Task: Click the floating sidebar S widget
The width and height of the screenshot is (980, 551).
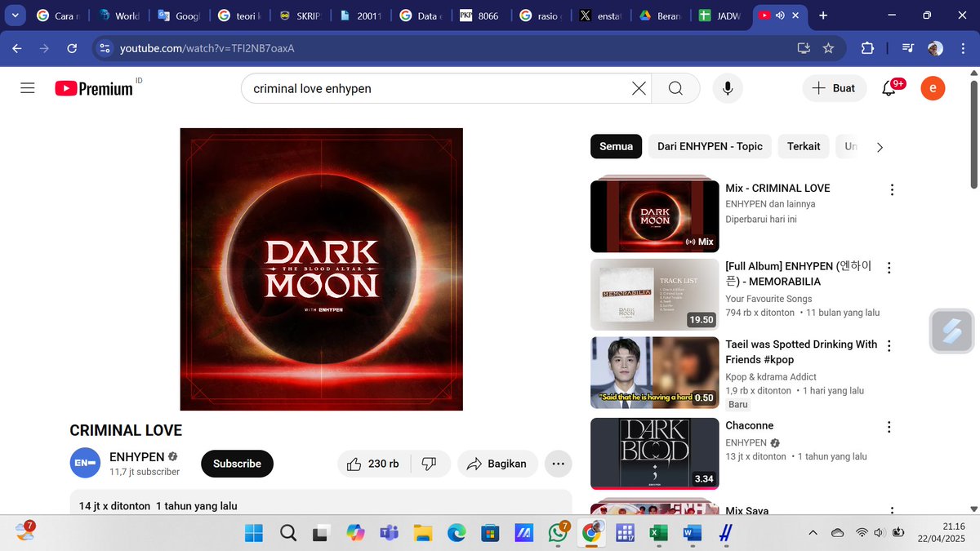Action: [952, 331]
